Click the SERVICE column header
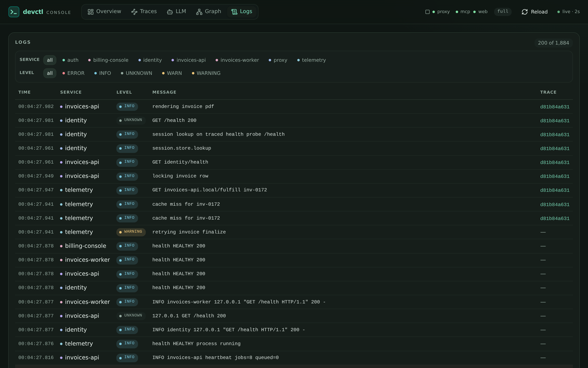This screenshot has height=368, width=588. click(x=71, y=92)
